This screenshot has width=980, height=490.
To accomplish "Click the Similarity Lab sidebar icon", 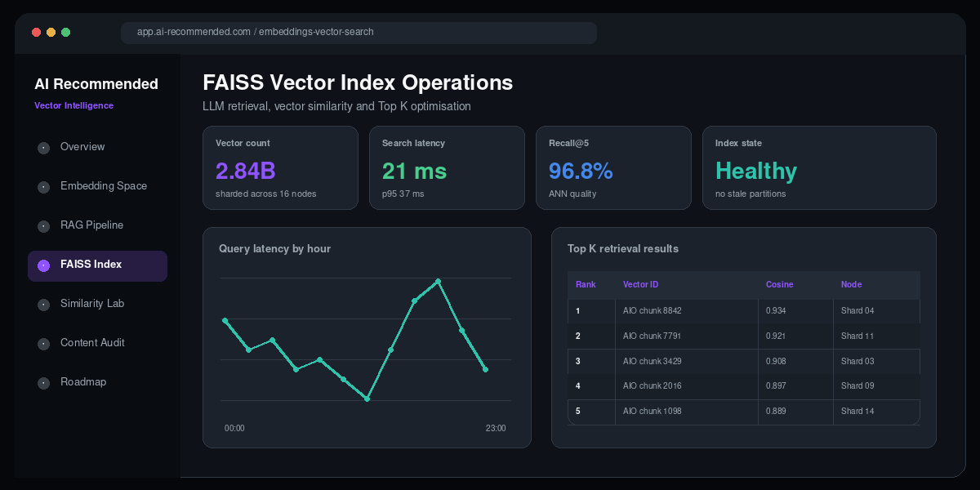I will (44, 305).
